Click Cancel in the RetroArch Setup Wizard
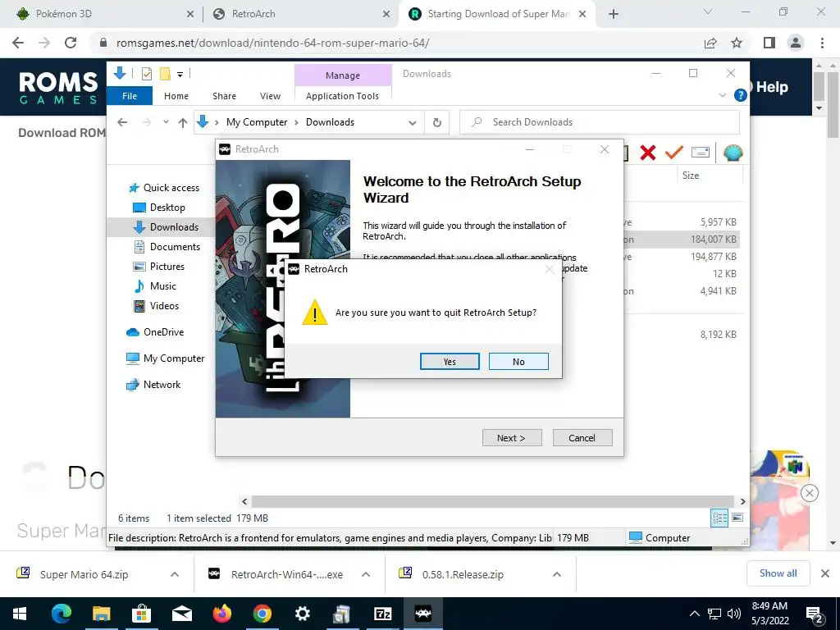 click(x=582, y=438)
